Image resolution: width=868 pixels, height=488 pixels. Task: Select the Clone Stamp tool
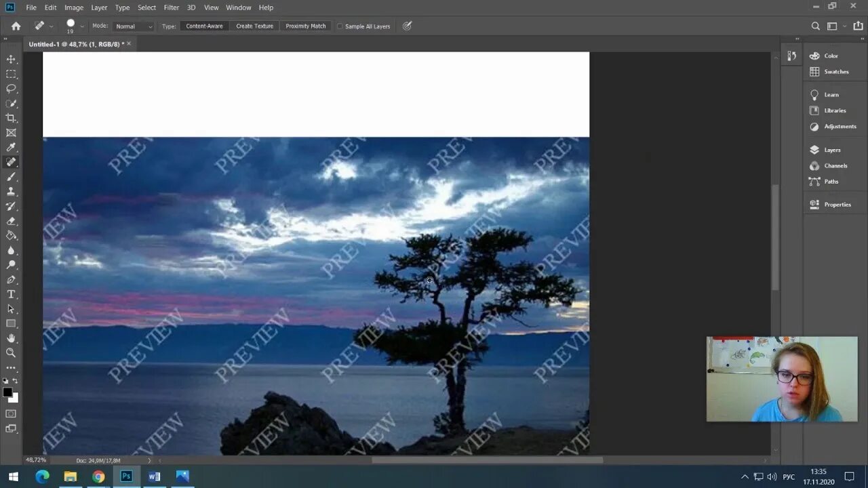pyautogui.click(x=11, y=192)
